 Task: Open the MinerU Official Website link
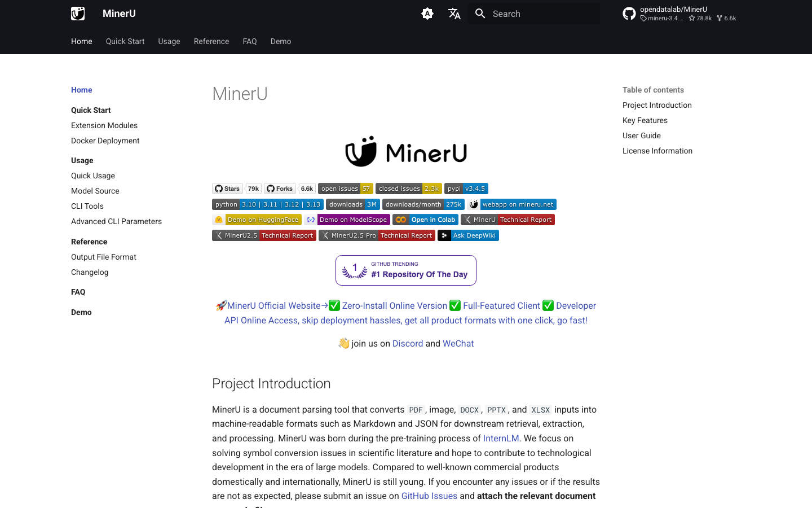[274, 305]
